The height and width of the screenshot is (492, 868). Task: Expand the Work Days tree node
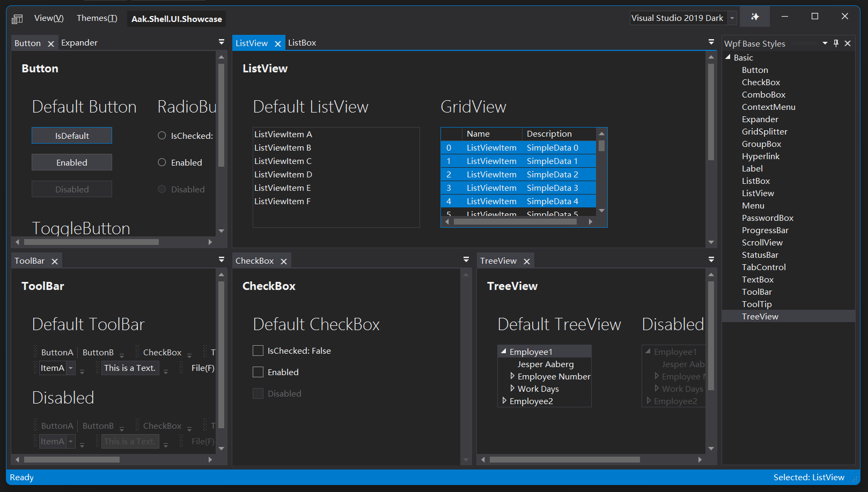coord(512,389)
